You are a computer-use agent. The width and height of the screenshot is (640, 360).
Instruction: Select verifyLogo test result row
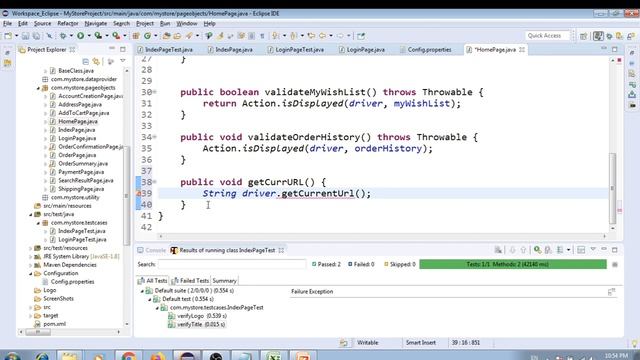click(198, 316)
